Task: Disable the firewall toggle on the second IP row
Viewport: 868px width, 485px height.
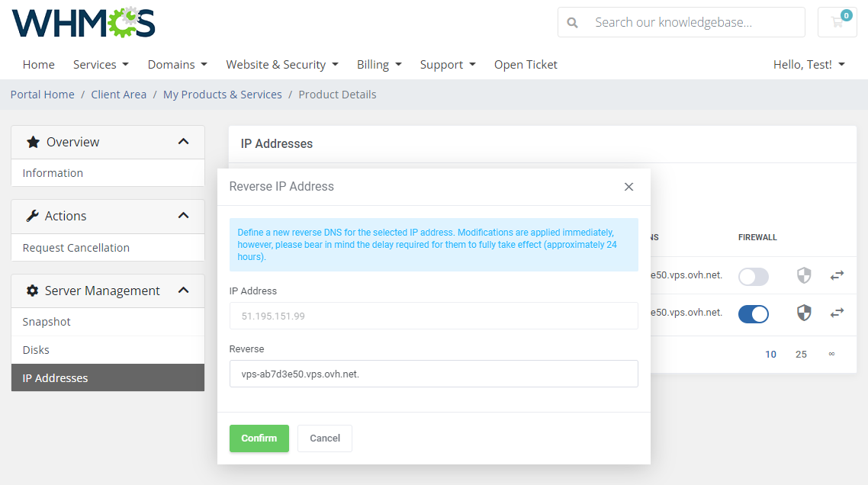Action: 754,313
